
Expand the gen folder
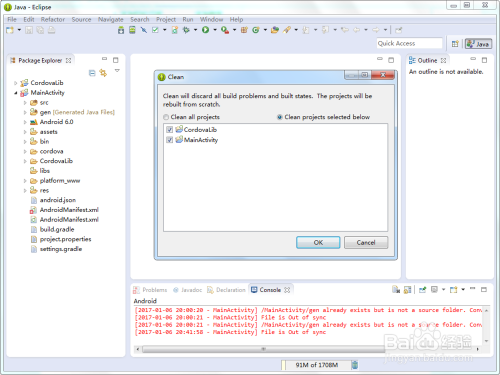(25, 112)
